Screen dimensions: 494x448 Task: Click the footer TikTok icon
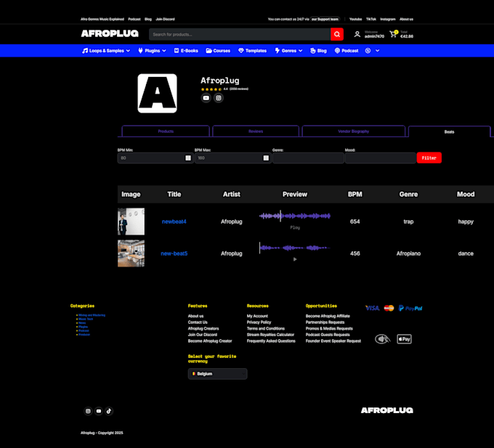point(109,411)
